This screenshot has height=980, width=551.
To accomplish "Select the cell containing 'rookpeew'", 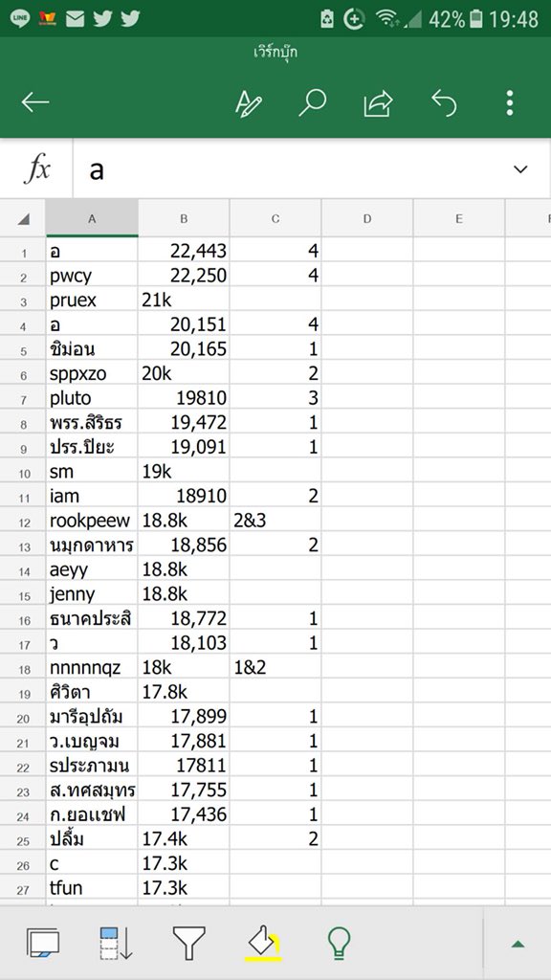I will click(x=92, y=521).
